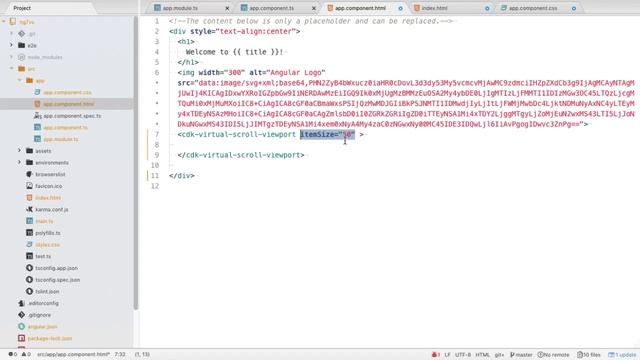Click the karma.conf.js Karma icon
The image size is (640, 360).
pyautogui.click(x=29, y=209)
